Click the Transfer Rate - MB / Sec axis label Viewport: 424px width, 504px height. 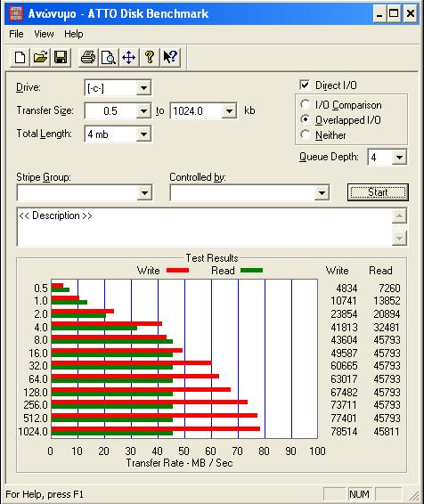[179, 463]
